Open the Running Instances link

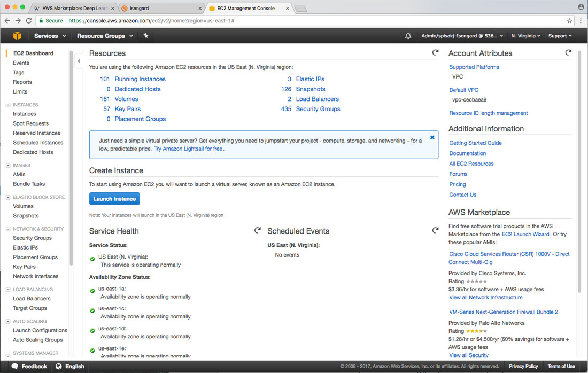pyautogui.click(x=140, y=79)
